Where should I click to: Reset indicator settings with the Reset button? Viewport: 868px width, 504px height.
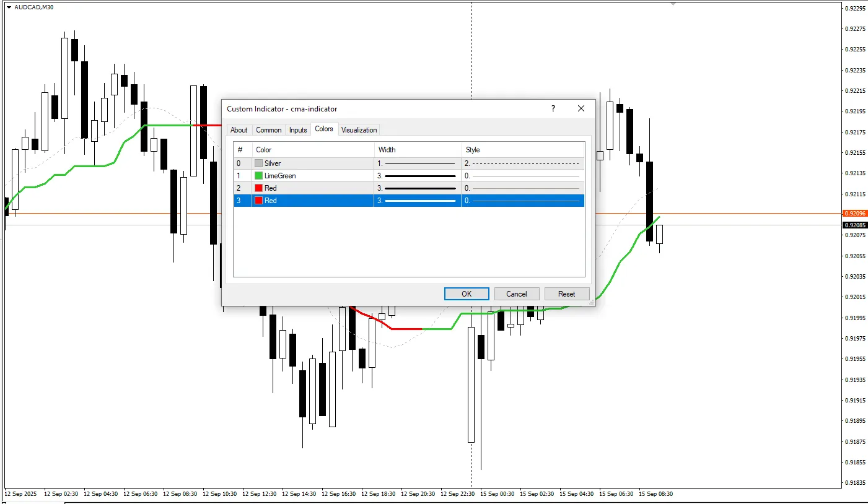coord(567,294)
